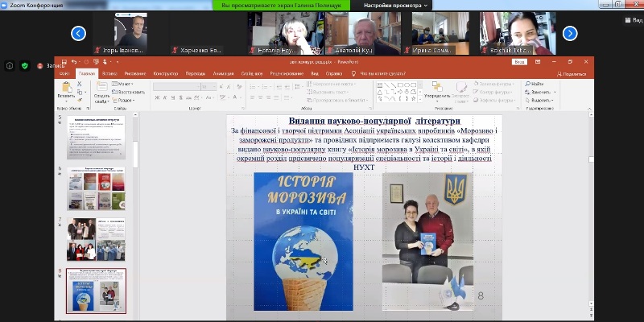Open the Section (Раздел) dropdown

pyautogui.click(x=124, y=100)
